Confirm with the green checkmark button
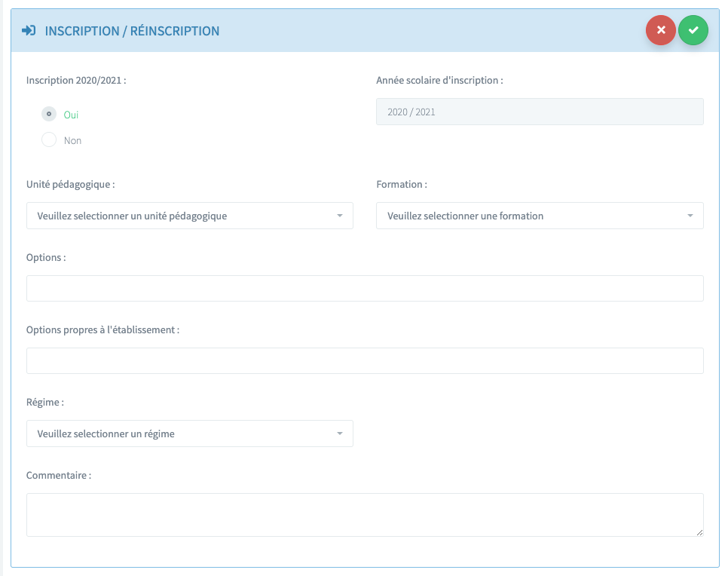Viewport: 728px width, 576px height. [693, 30]
